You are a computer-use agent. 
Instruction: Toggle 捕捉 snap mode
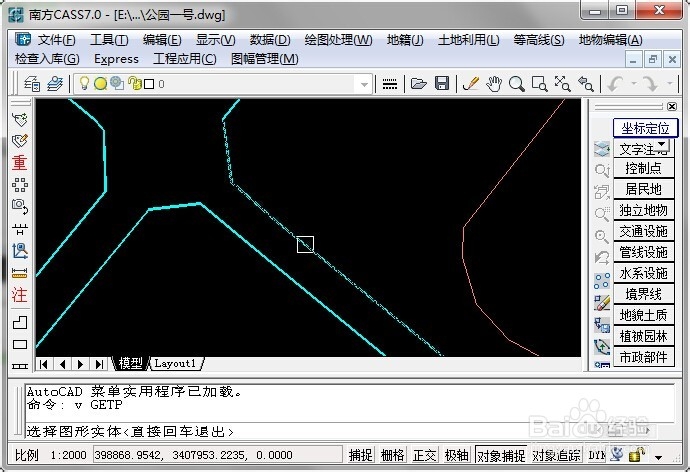coord(360,455)
